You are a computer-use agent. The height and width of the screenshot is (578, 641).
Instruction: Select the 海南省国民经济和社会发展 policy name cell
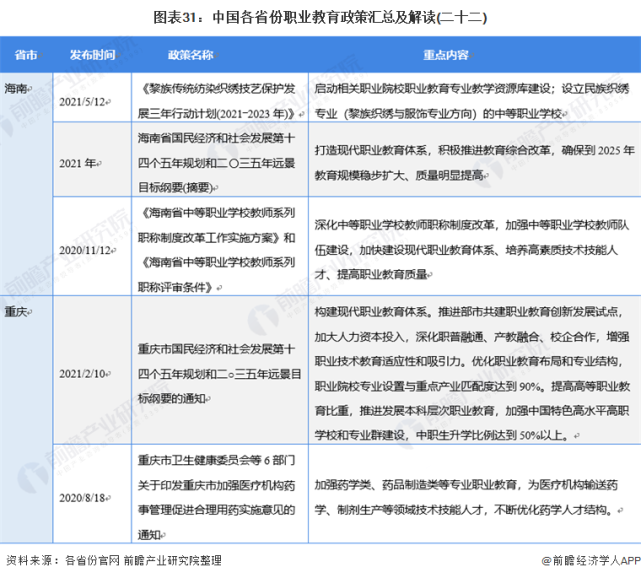220,159
